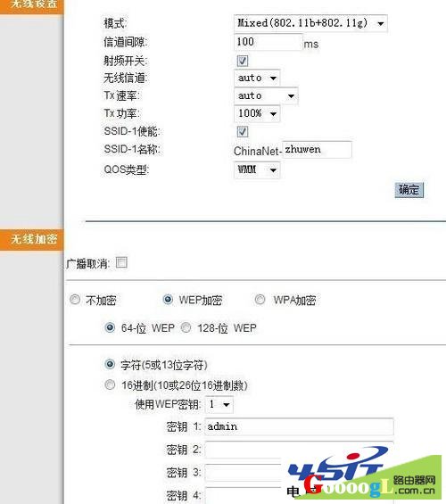Screen dimensions: 446x504
Task: Open the 使用WEP密钥 dropdown
Action: [x=219, y=404]
